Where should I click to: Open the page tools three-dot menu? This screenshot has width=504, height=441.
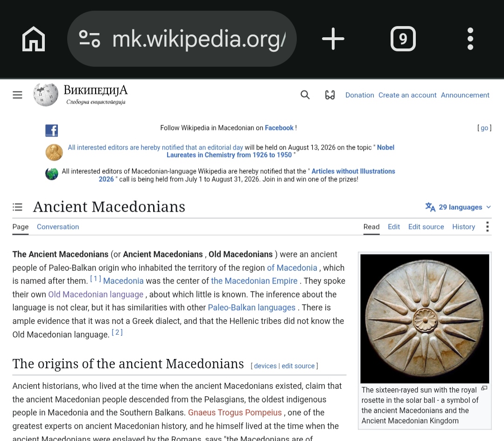[x=488, y=227]
